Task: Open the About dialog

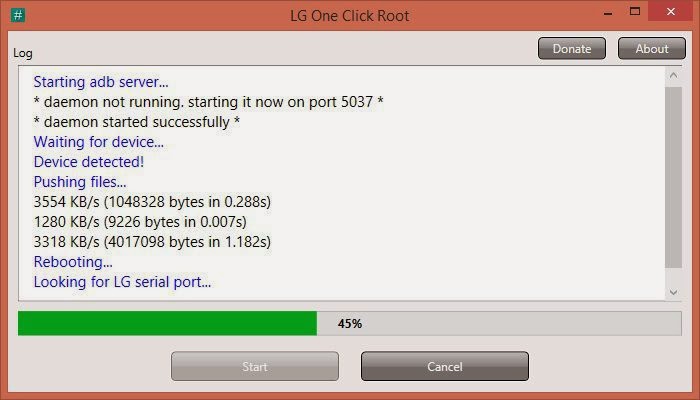Action: coord(652,48)
